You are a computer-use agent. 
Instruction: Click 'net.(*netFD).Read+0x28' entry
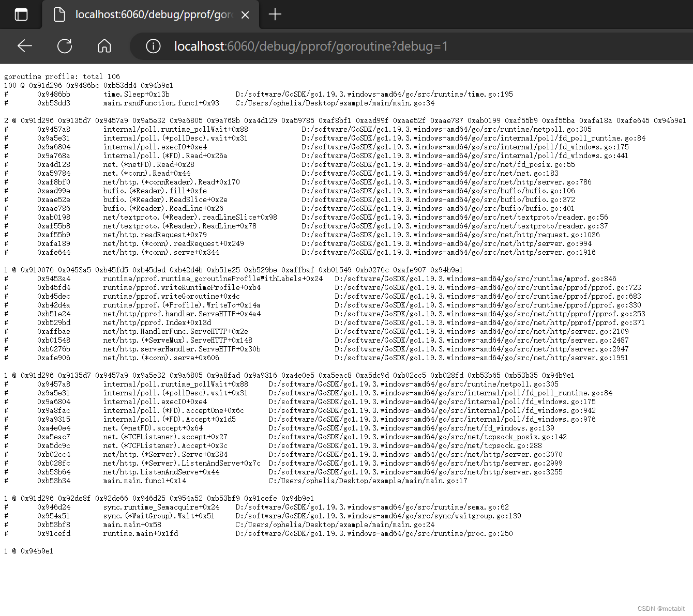(x=148, y=164)
